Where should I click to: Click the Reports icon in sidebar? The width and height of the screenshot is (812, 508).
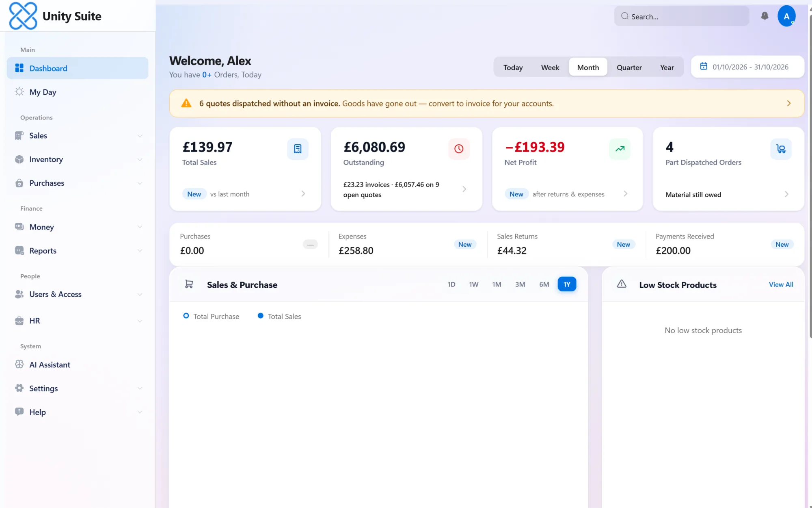click(x=19, y=250)
